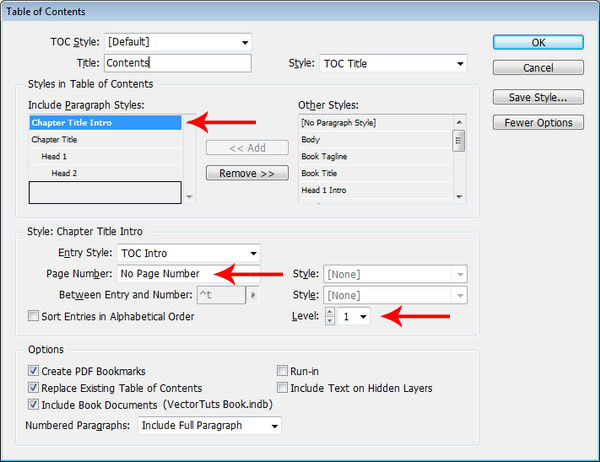The width and height of the screenshot is (600, 462).
Task: Enable the Run-in checkbox
Action: (x=282, y=371)
